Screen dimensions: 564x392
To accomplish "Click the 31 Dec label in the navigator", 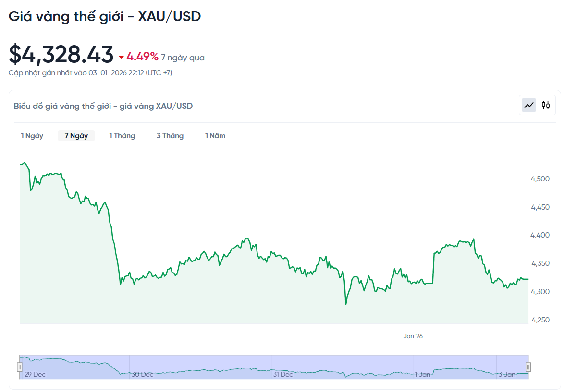I will click(283, 374).
